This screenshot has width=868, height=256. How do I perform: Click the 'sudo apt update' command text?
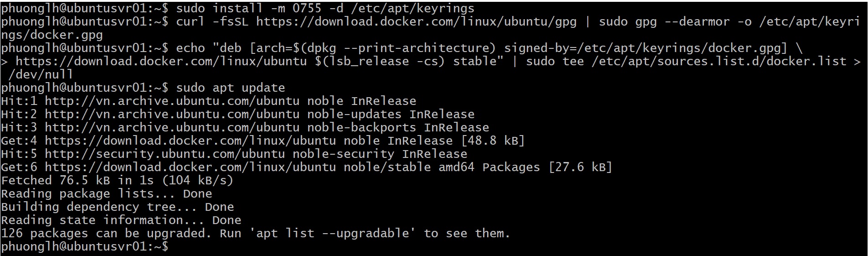230,88
